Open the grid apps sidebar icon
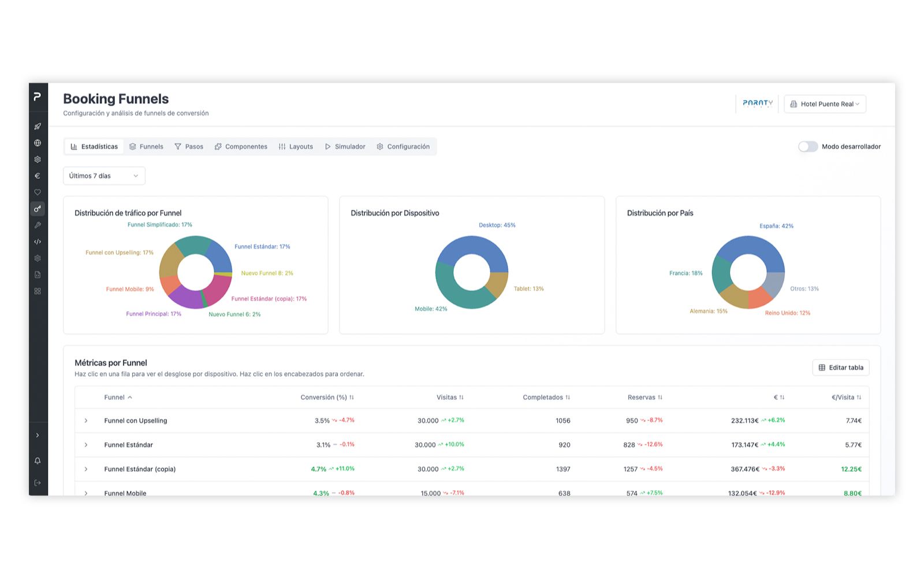924x578 pixels. click(38, 291)
